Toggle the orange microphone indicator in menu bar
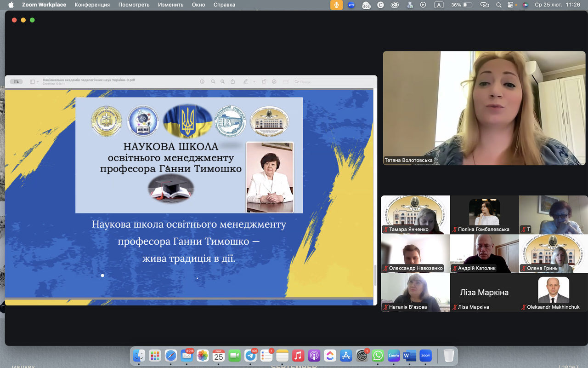588x368 pixels. coord(336,5)
